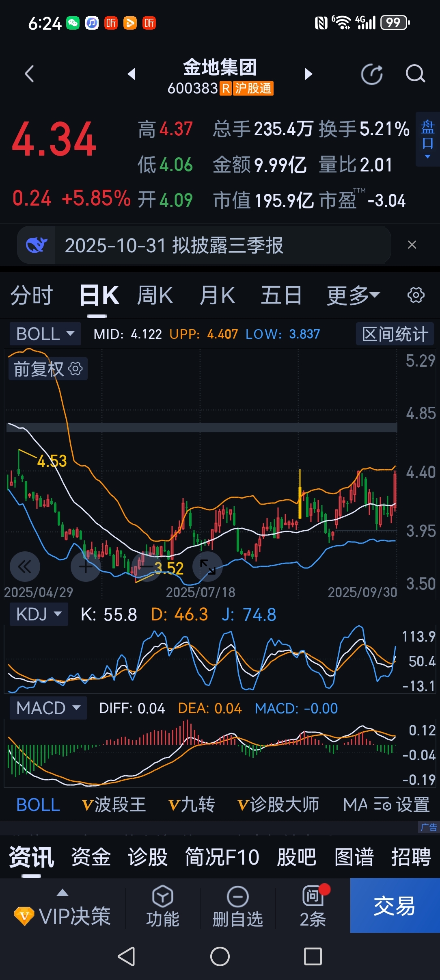Select BOLL in bottom indicator bar
Viewport: 440px width, 980px height.
[38, 804]
